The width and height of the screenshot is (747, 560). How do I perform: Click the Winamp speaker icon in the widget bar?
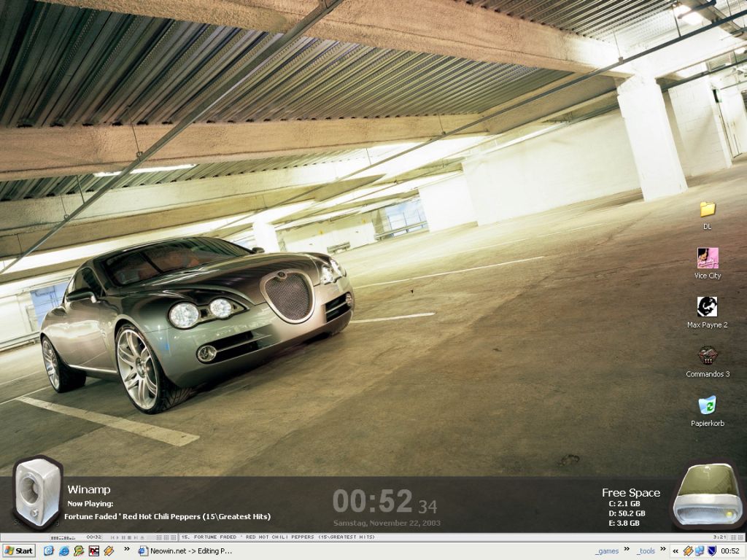[x=37, y=491]
